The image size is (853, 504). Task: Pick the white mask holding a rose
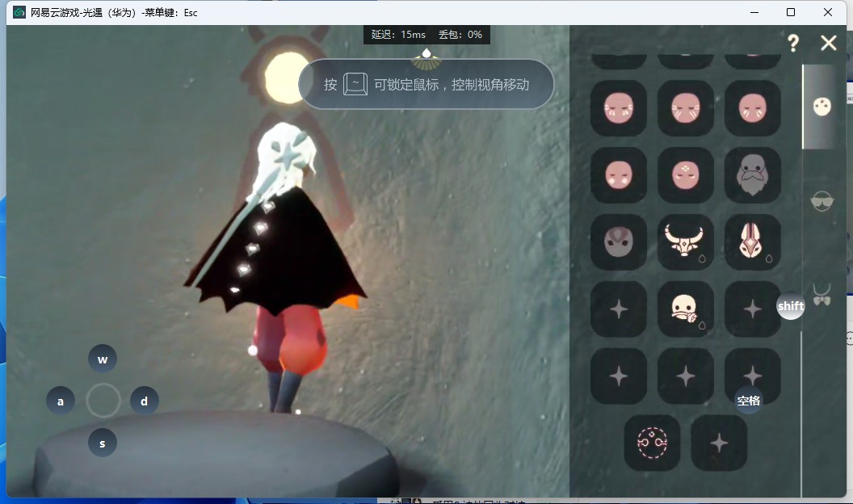tap(685, 309)
